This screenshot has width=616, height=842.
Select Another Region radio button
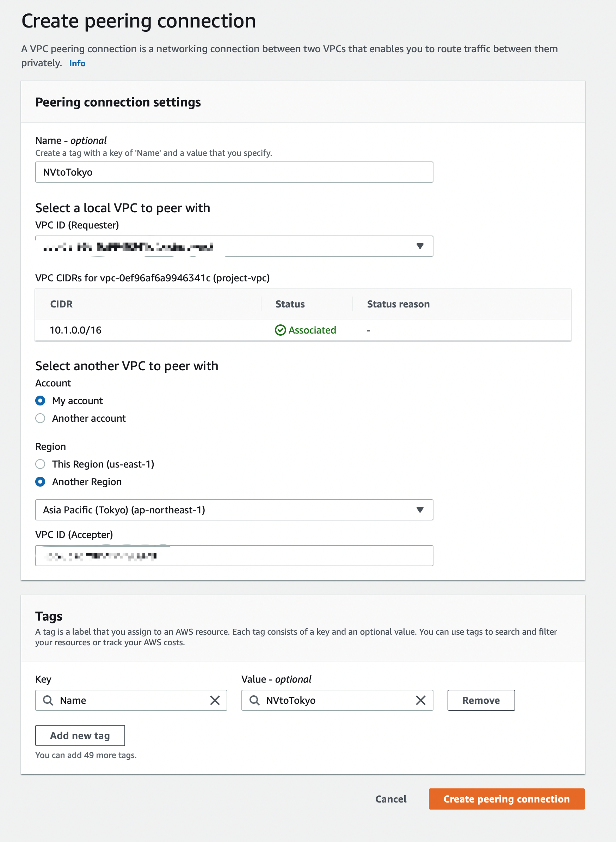point(40,482)
